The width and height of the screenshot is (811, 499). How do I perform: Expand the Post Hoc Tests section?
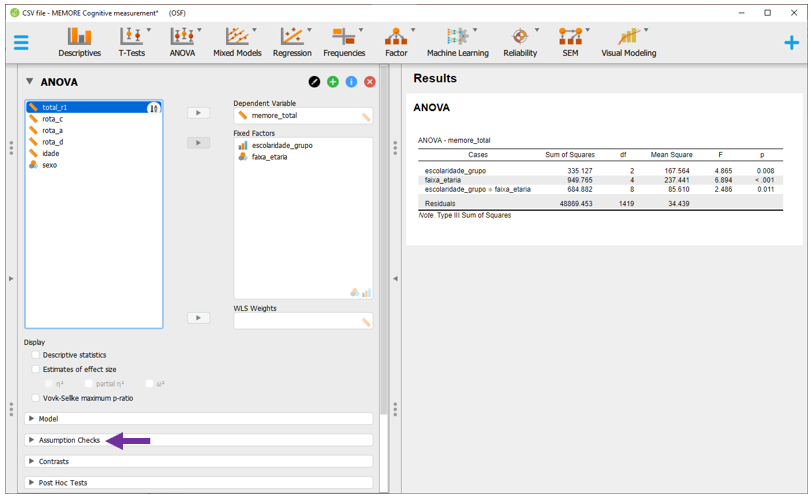click(62, 482)
